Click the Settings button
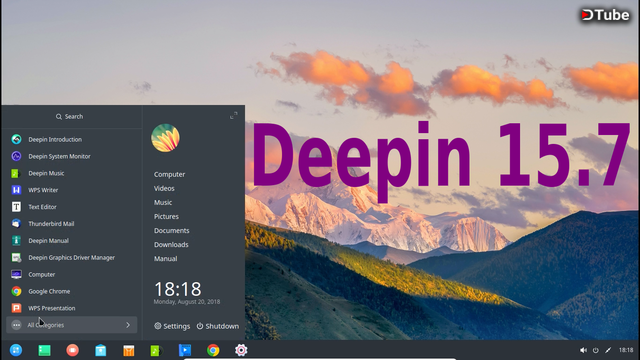Viewport: 640px width, 360px height. tap(172, 326)
